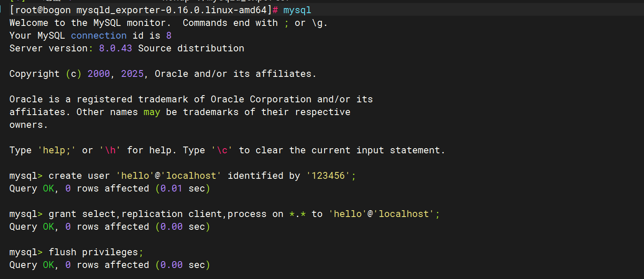Click the copyright year '2000'

(x=99, y=74)
